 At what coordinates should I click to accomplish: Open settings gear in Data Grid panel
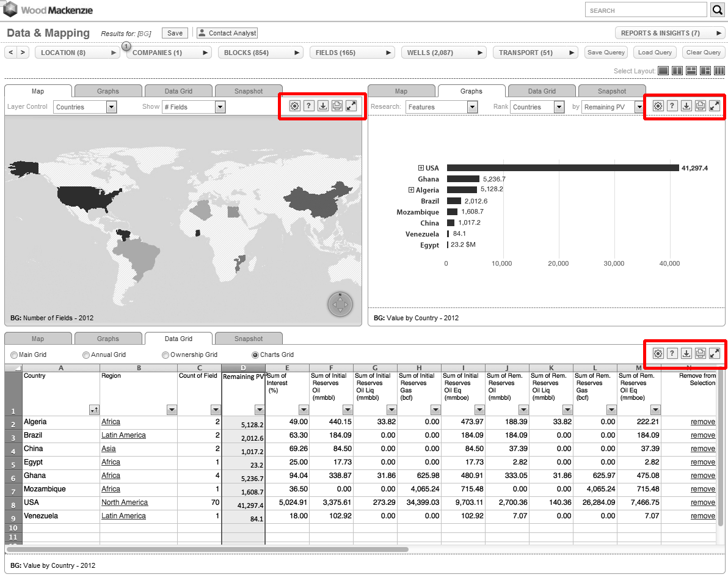point(658,353)
